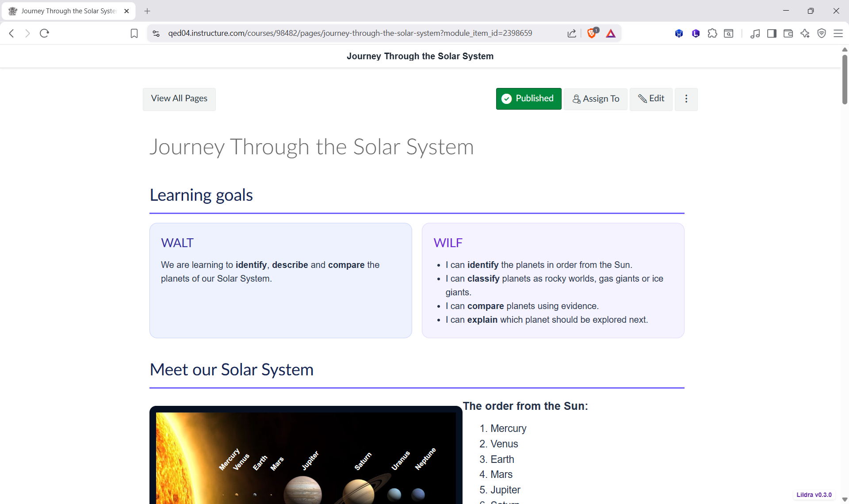Click the 'We are learning to identify' paragraph

pyautogui.click(x=270, y=271)
